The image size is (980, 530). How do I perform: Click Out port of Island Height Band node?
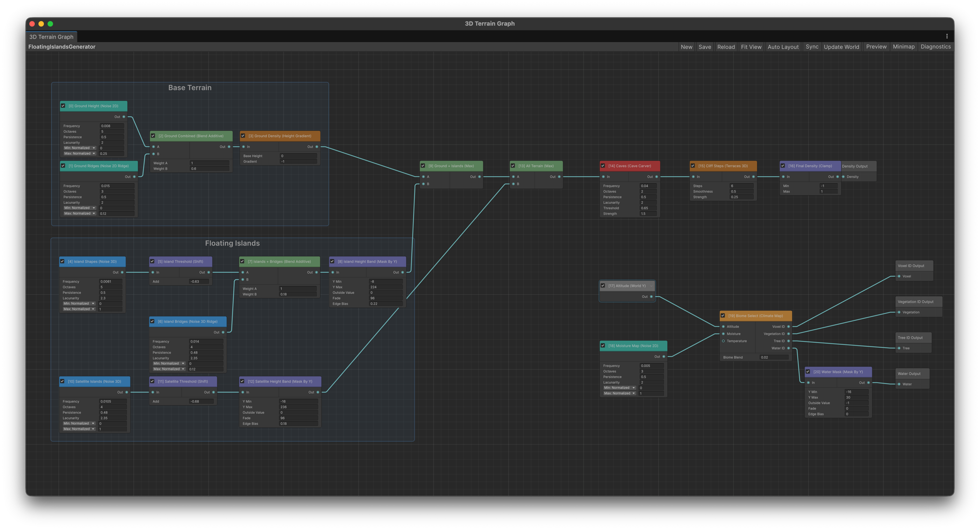click(x=403, y=272)
